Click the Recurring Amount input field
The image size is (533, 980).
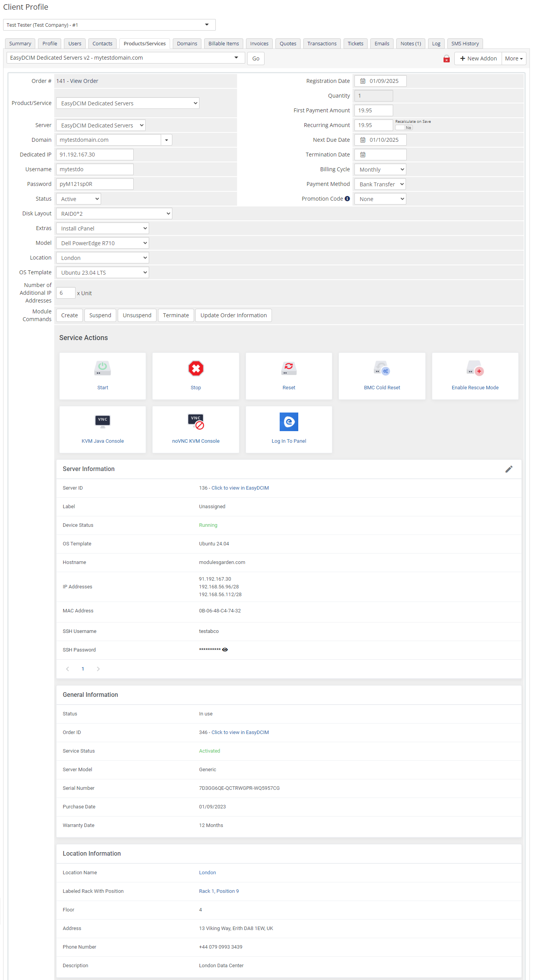tap(374, 125)
